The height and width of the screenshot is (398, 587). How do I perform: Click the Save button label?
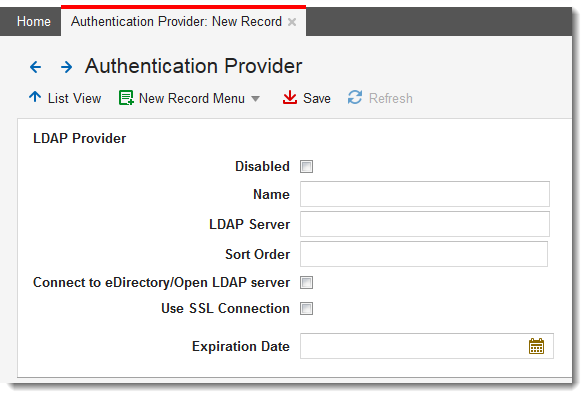pos(317,98)
